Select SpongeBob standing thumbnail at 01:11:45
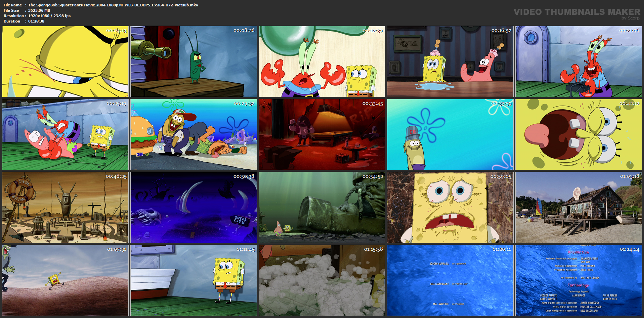The width and height of the screenshot is (644, 318). click(194, 280)
